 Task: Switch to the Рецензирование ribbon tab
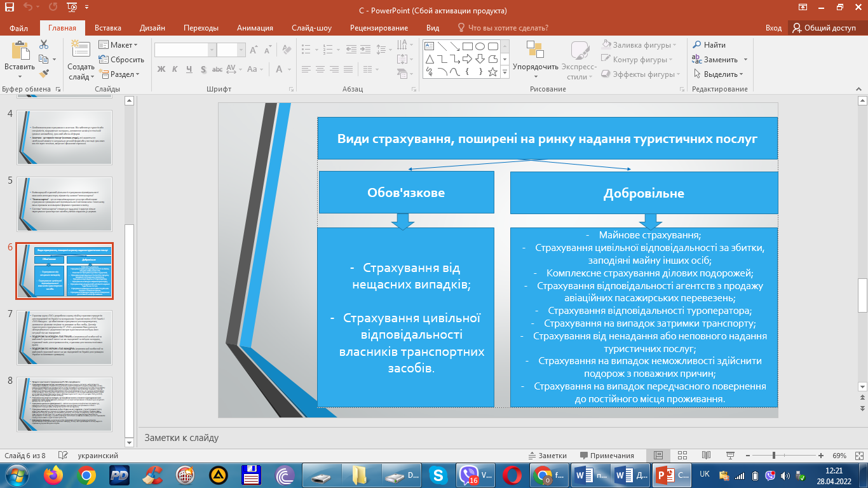point(379,28)
